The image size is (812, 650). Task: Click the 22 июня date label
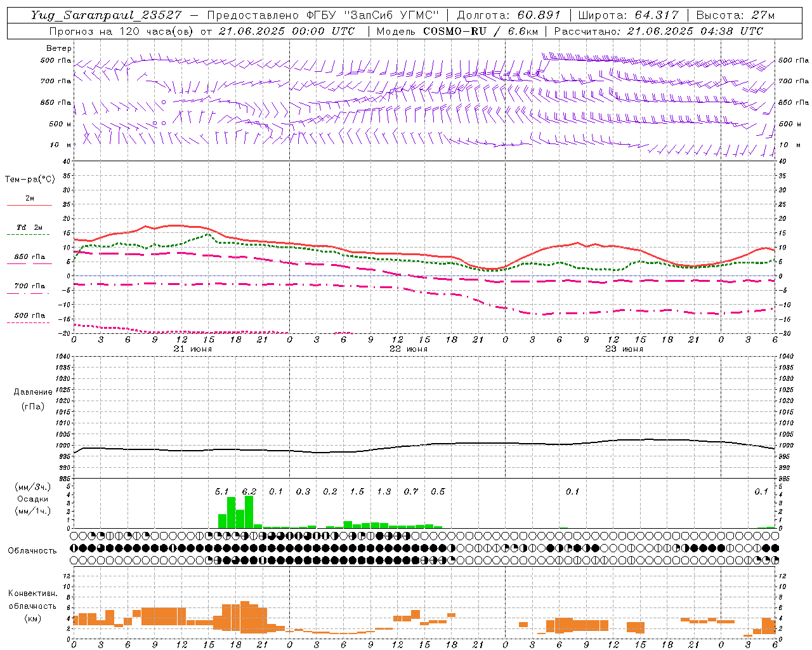pos(409,348)
